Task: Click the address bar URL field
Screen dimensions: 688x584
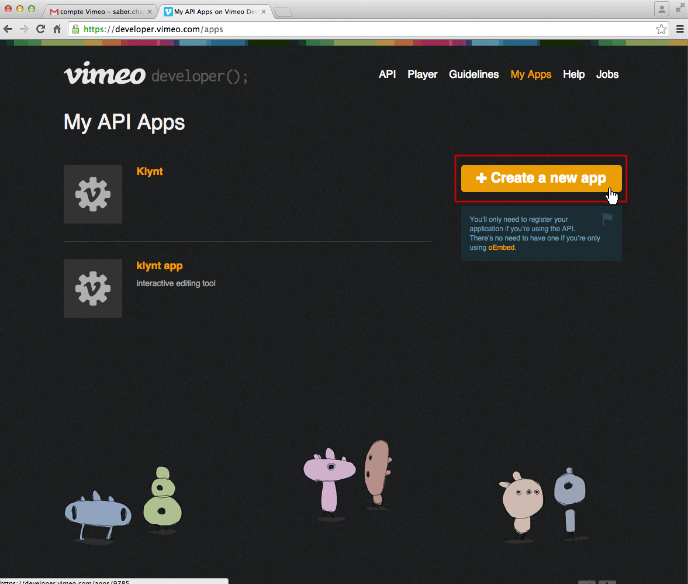Action: 368,29
